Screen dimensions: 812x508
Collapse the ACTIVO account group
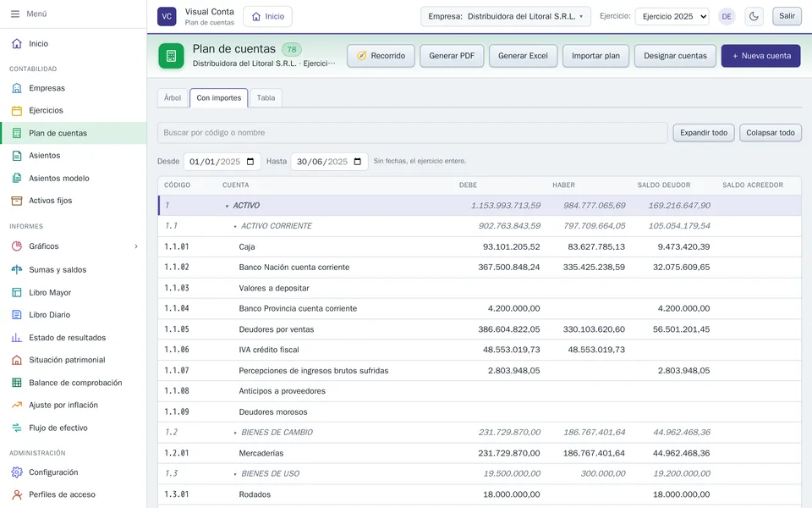point(227,206)
